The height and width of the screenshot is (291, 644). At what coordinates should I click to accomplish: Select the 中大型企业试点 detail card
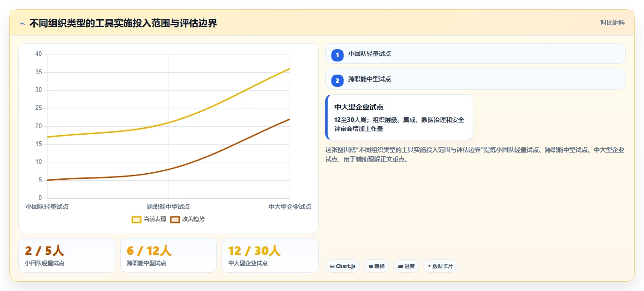point(399,117)
